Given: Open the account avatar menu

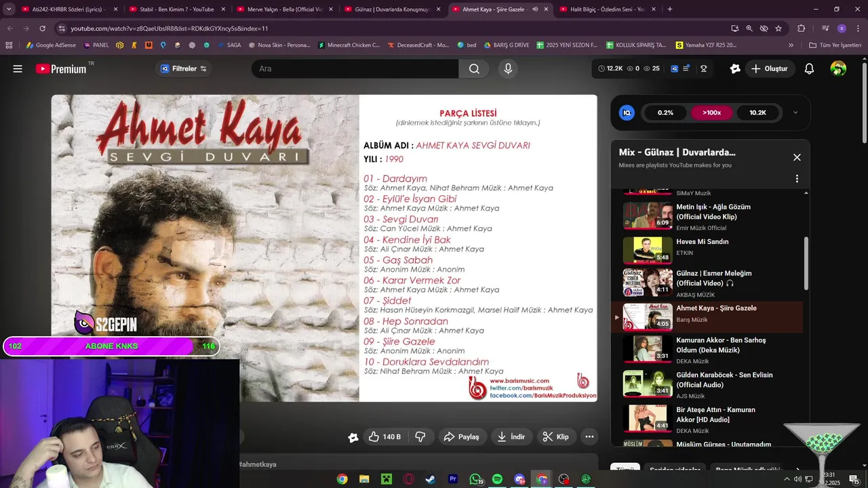Looking at the screenshot, I should click(x=838, y=68).
